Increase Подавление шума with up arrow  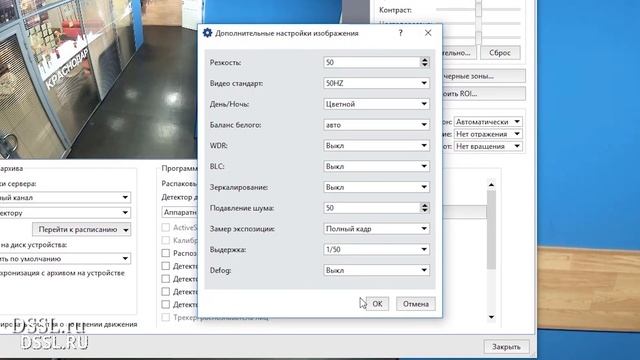tap(424, 205)
